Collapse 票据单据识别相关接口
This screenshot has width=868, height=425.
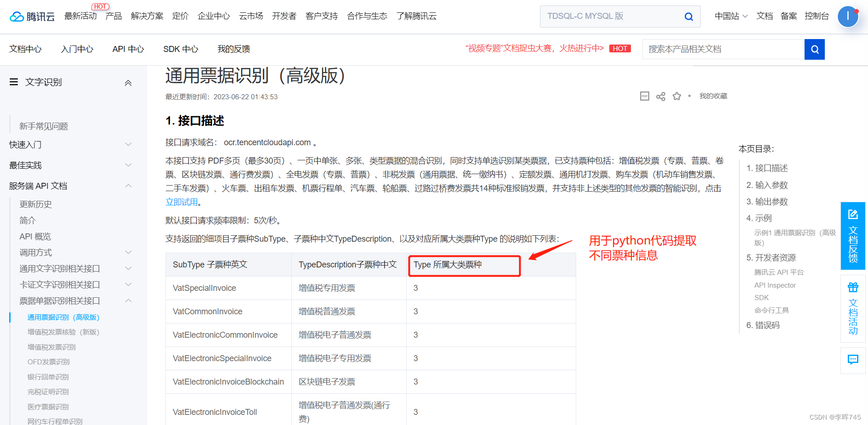click(x=128, y=300)
